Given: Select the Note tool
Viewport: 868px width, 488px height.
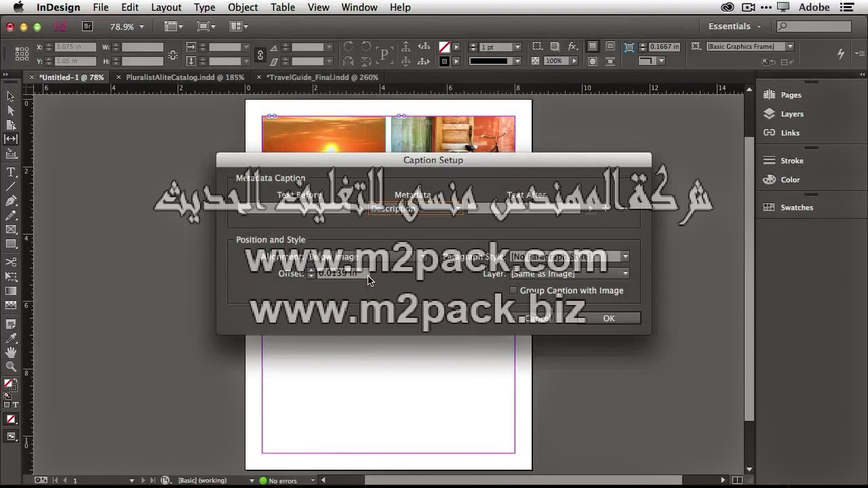Looking at the screenshot, I should point(11,324).
